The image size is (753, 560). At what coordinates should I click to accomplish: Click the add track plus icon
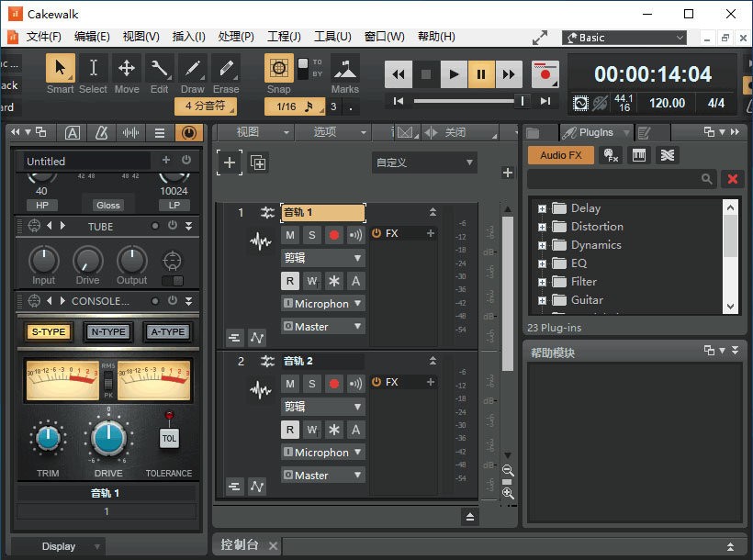(228, 162)
